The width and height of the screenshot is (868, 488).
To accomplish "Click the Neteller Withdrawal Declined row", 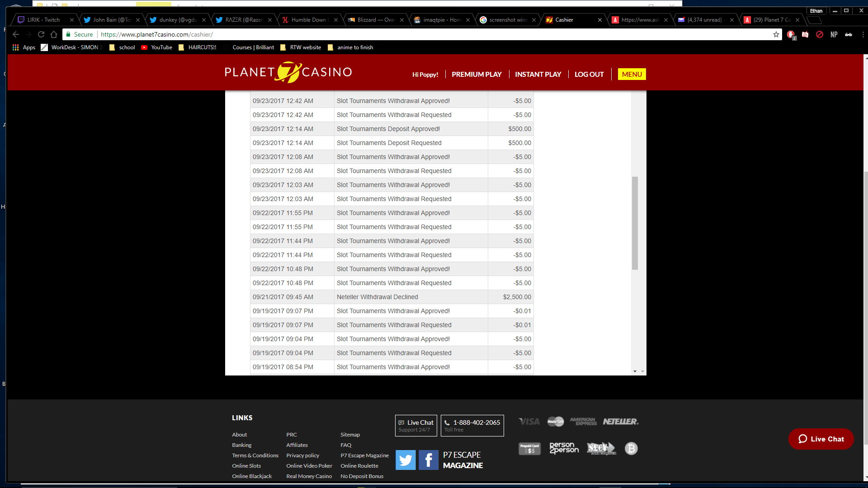I will coord(392,297).
